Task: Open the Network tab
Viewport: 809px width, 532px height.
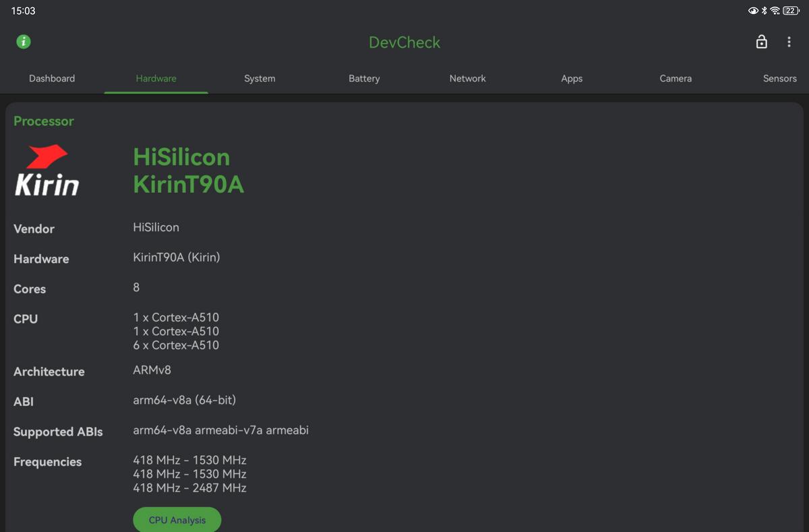Action: (x=468, y=78)
